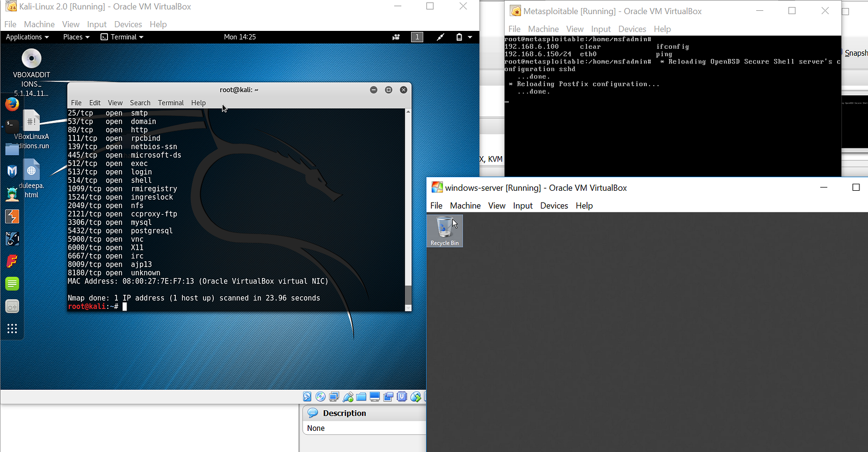
Task: Launch Faraday red F icon in dock
Action: 12,261
